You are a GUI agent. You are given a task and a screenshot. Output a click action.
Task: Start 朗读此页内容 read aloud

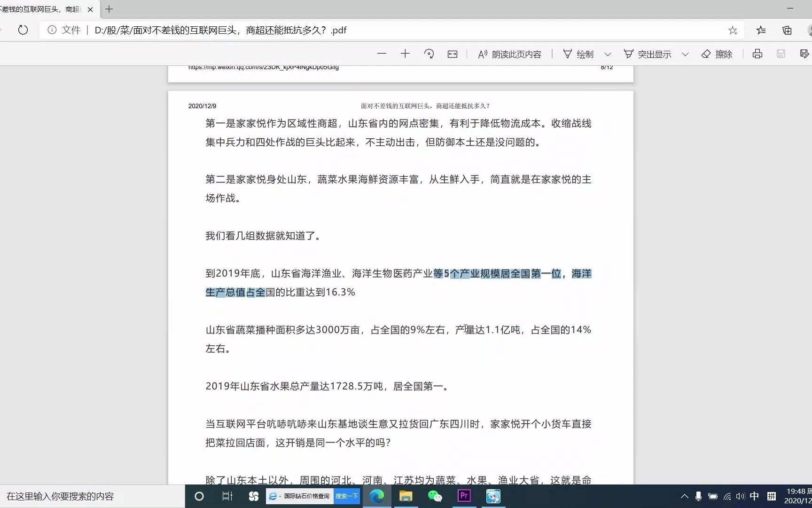pyautogui.click(x=509, y=54)
